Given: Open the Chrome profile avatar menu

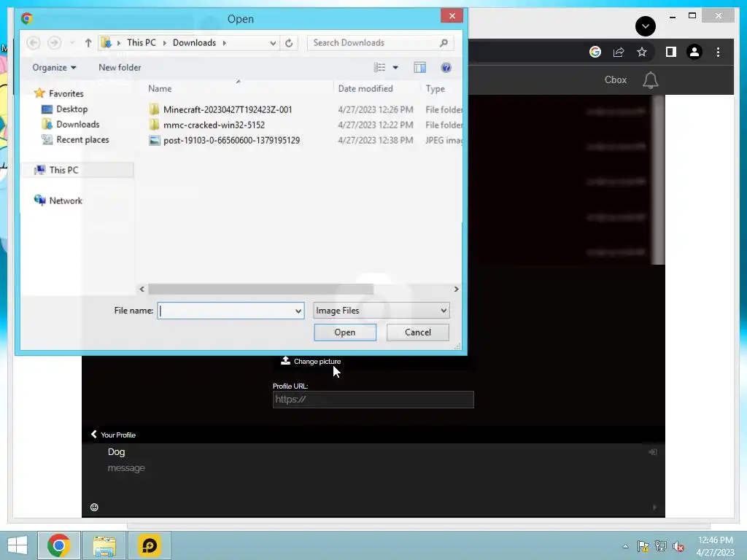Looking at the screenshot, I should click(694, 52).
